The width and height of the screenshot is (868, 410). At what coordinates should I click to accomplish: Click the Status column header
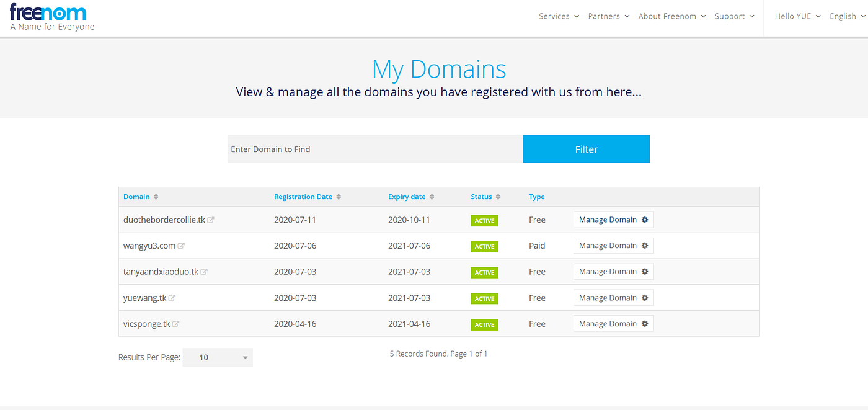(x=481, y=197)
